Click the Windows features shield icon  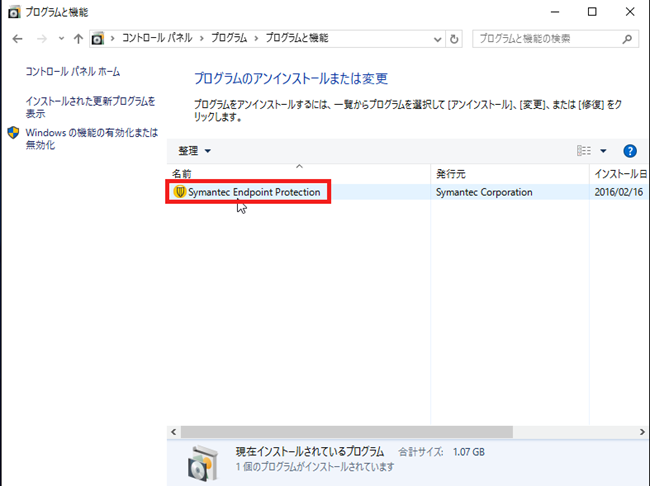point(13,133)
